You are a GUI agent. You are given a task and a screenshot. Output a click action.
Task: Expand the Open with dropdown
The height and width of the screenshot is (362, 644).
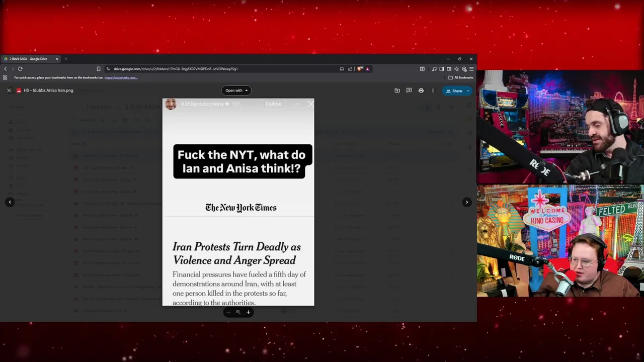pyautogui.click(x=236, y=90)
